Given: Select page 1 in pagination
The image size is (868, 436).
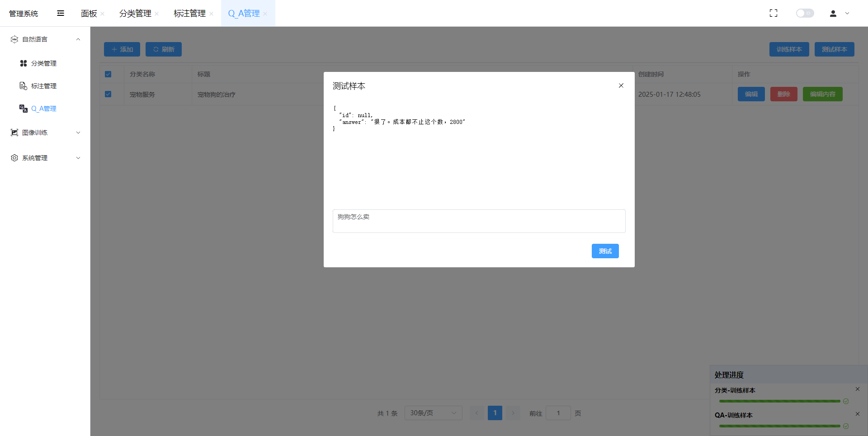Looking at the screenshot, I should [x=495, y=413].
